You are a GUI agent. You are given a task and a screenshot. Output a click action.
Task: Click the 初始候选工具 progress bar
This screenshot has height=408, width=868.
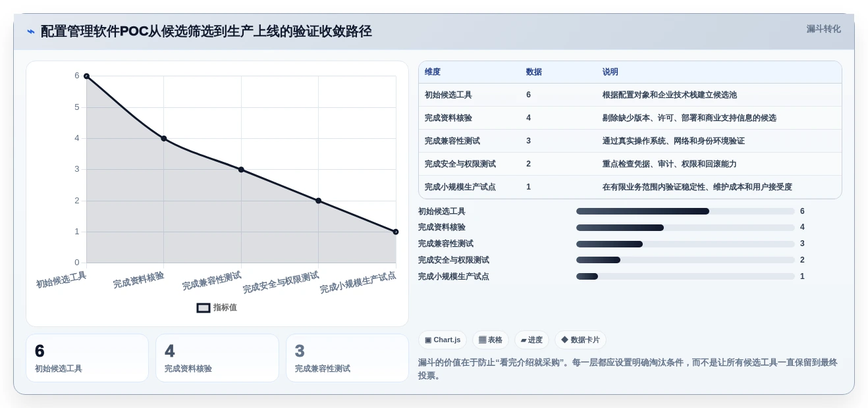pyautogui.click(x=686, y=211)
